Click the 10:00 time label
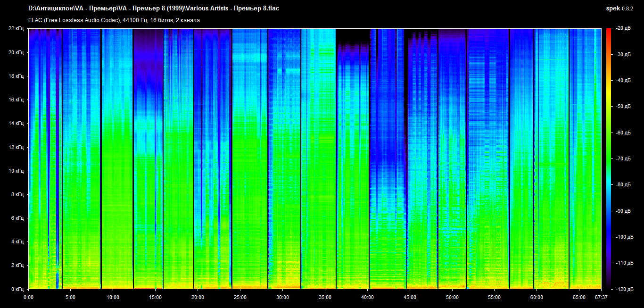This screenshot has width=644, height=308. pos(113,297)
